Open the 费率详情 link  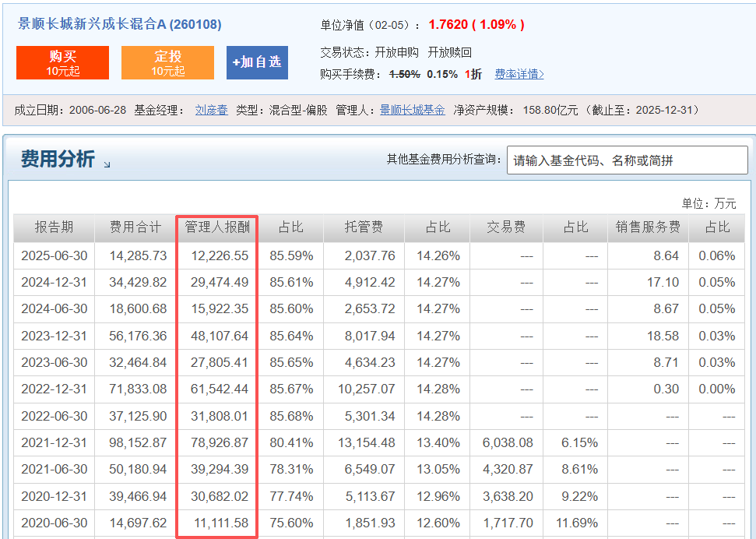point(519,74)
